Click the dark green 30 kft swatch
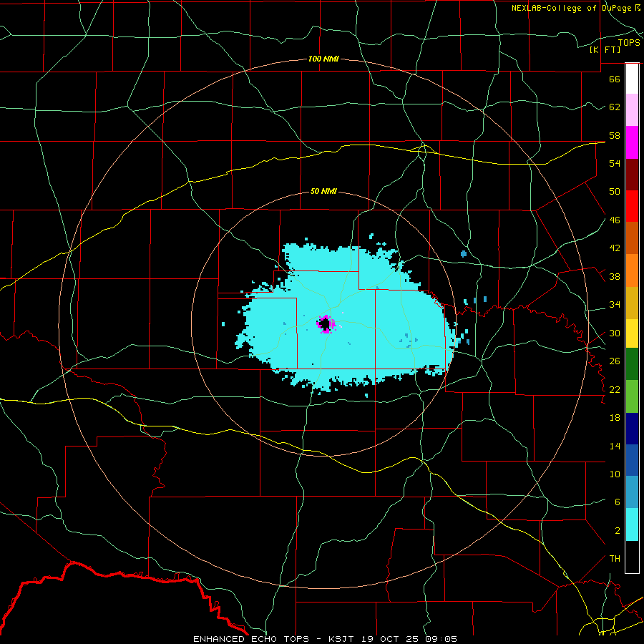 [x=632, y=364]
